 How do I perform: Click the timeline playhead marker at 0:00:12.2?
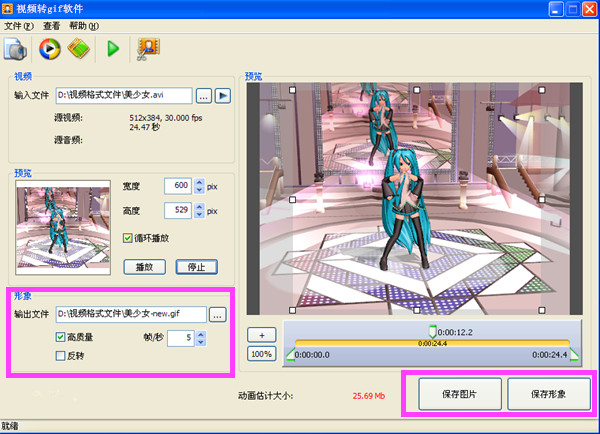click(x=432, y=331)
